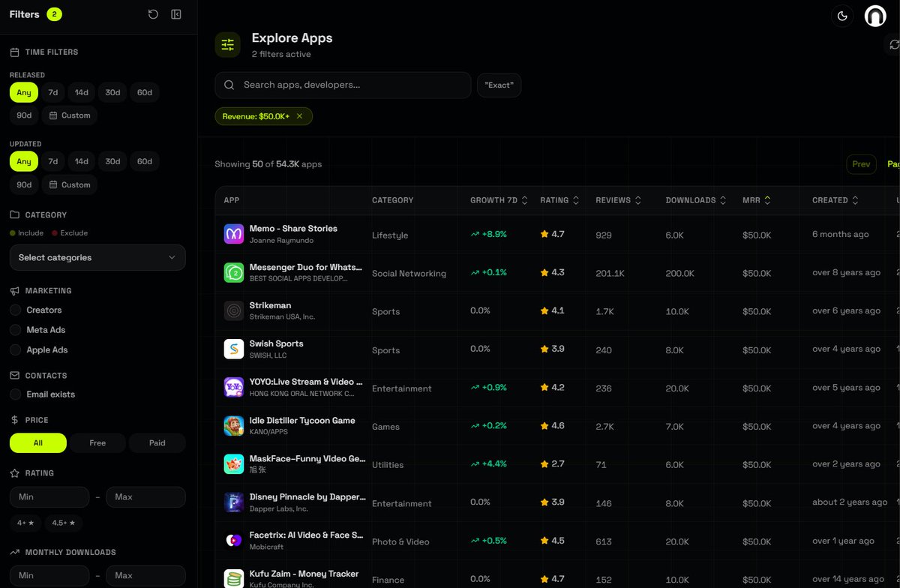Reset filters using the circular arrow icon
The width and height of the screenshot is (900, 588).
153,14
